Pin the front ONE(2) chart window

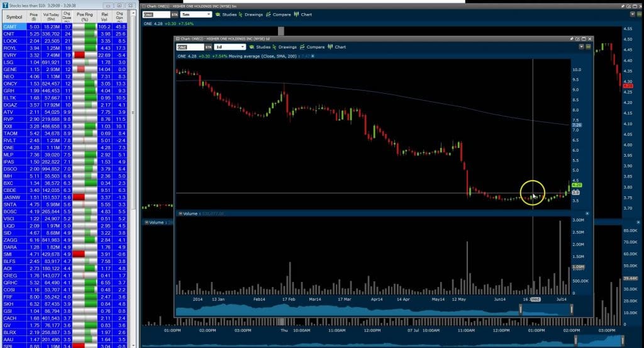click(x=571, y=38)
